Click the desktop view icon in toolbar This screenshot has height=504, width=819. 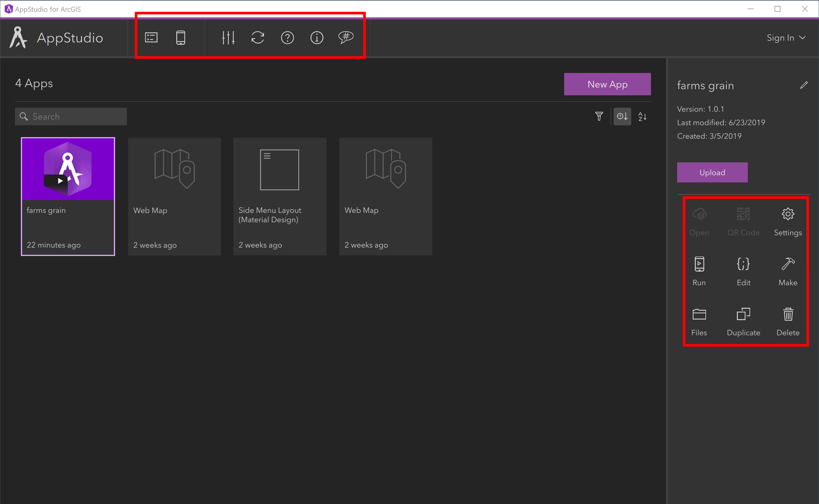tap(152, 37)
